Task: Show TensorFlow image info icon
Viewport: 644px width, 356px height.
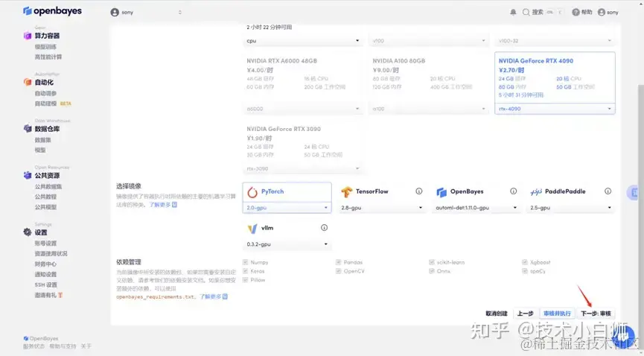Action: click(x=419, y=191)
